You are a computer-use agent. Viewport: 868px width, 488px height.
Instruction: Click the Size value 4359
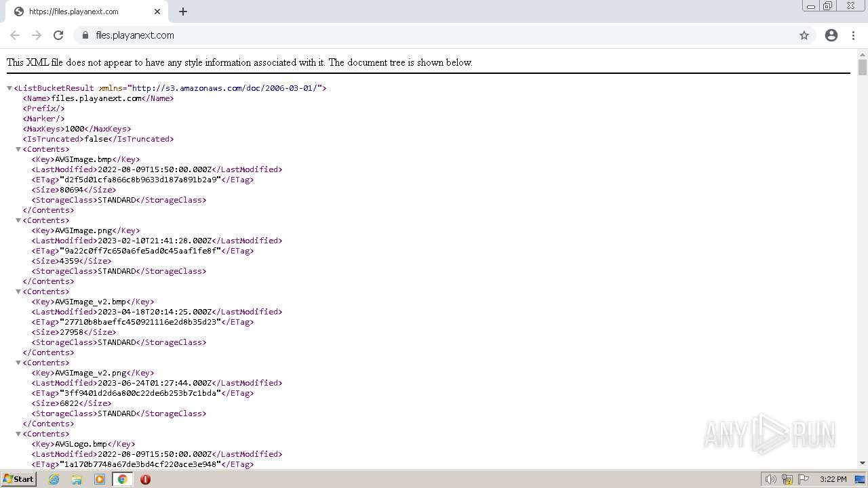(69, 261)
